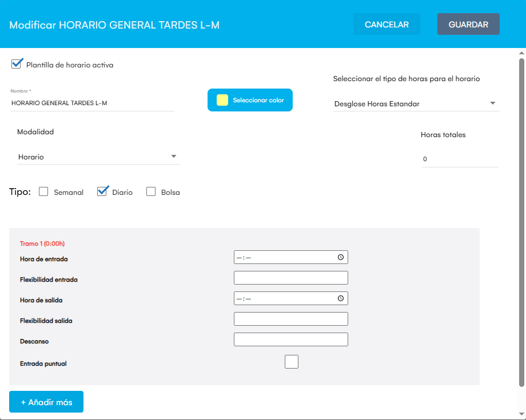526x420 pixels.
Task: Click clock icon in Hora de entrada field
Action: click(341, 257)
